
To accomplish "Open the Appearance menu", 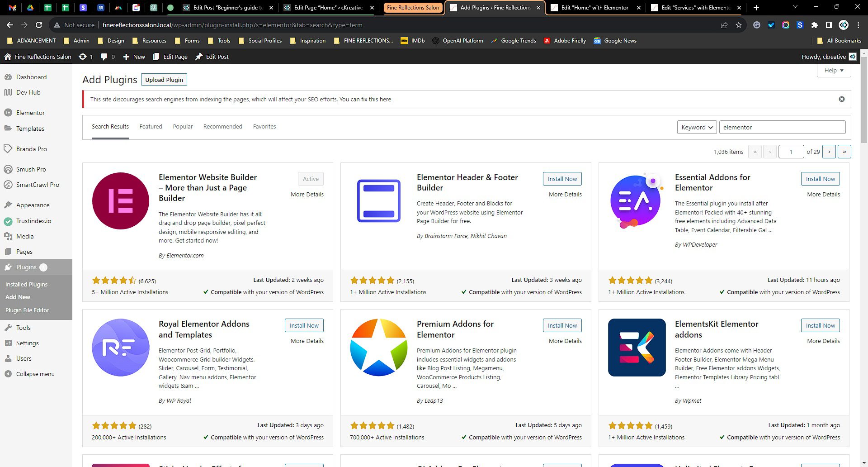I will (33, 205).
